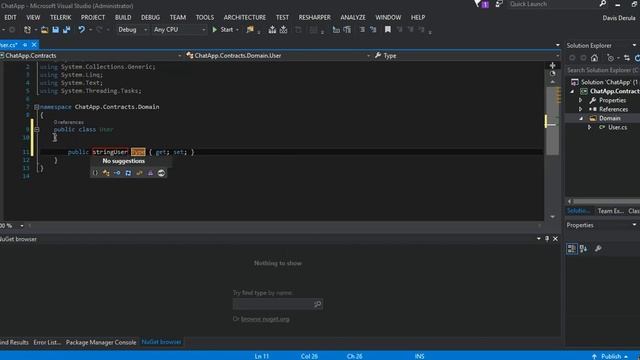Toggle the structures filter icon in IntelliSense popup
The width and height of the screenshot is (640, 360).
[x=128, y=173]
